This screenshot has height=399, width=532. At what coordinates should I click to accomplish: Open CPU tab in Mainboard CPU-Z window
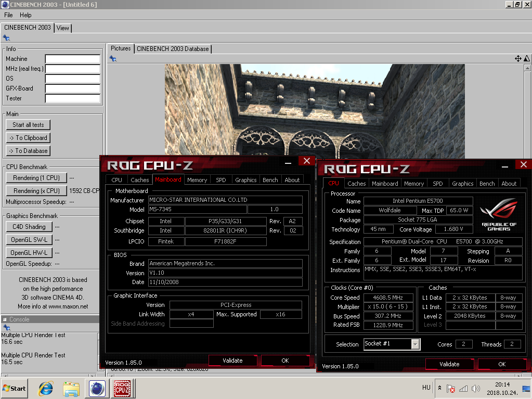pos(116,180)
